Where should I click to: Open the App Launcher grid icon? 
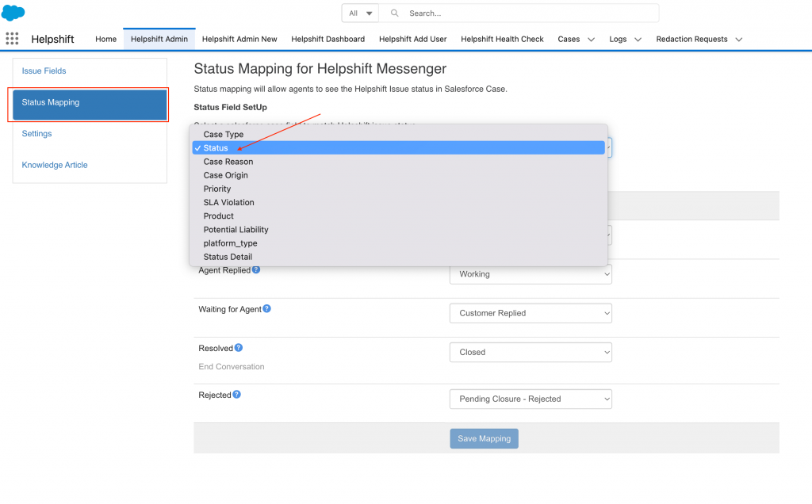click(x=12, y=39)
